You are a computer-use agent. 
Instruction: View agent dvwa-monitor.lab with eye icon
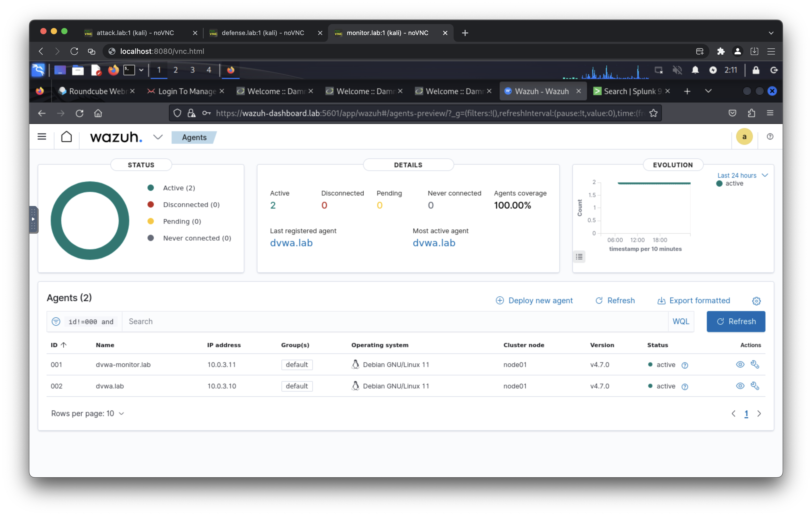coord(740,364)
